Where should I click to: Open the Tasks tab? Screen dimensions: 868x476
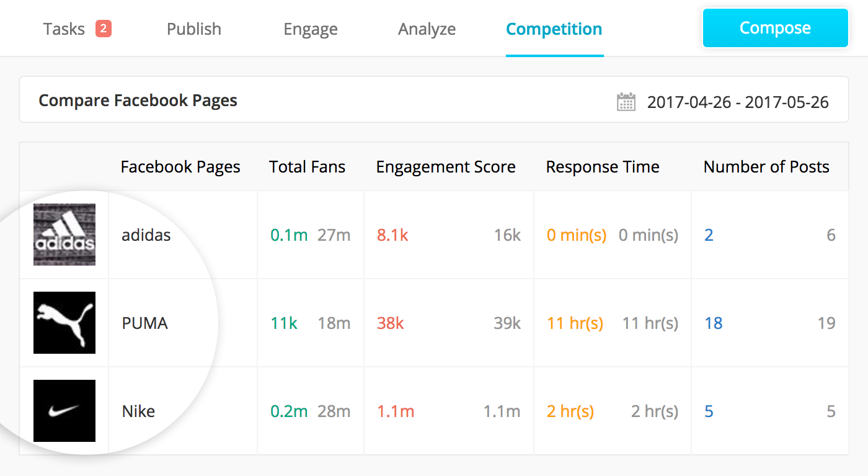coord(64,29)
